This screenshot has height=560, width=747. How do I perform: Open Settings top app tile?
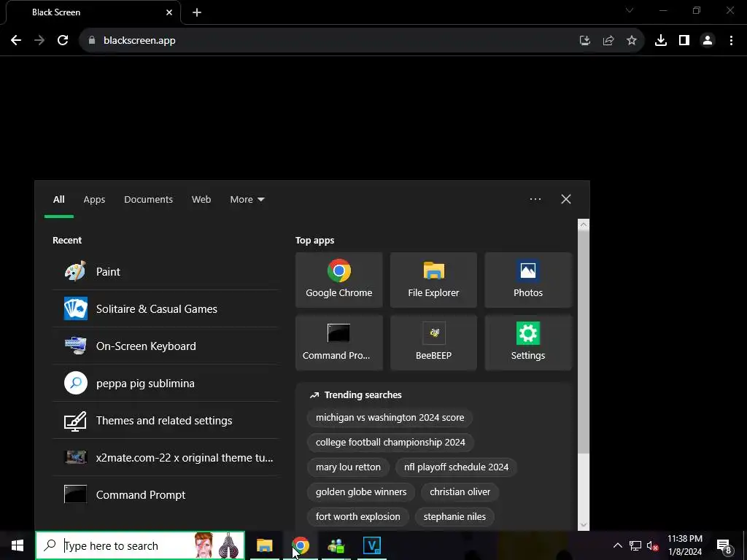click(528, 343)
